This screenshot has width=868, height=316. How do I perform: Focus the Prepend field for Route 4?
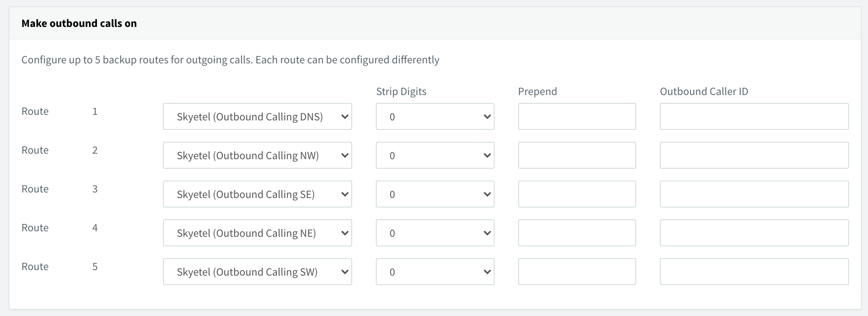pos(577,233)
